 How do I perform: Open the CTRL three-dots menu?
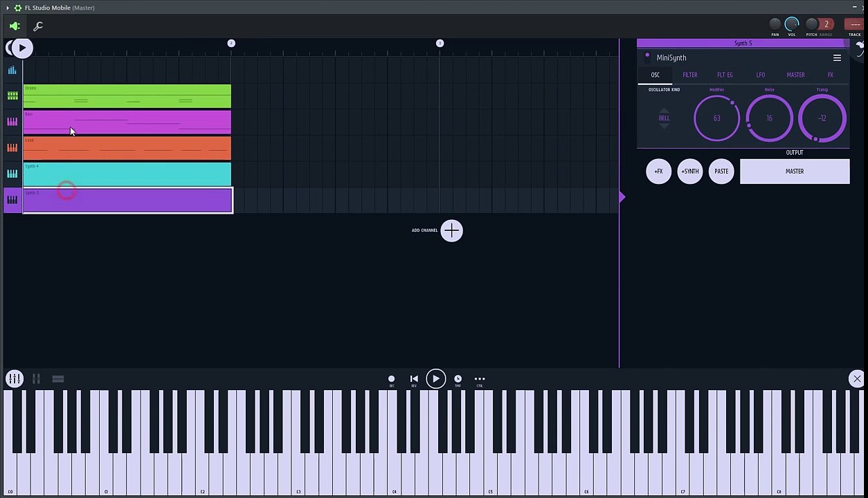pos(480,380)
